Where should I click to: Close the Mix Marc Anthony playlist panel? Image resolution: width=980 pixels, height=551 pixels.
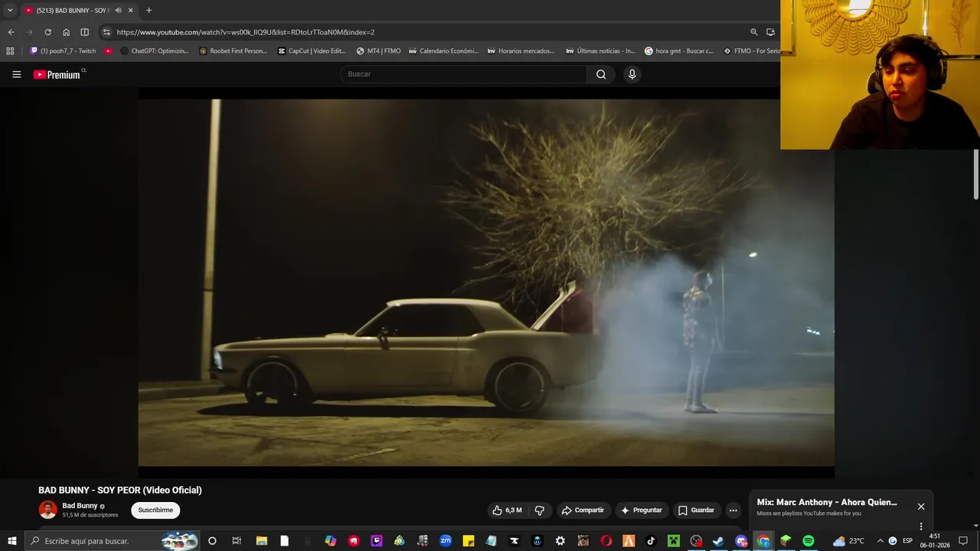click(x=921, y=507)
